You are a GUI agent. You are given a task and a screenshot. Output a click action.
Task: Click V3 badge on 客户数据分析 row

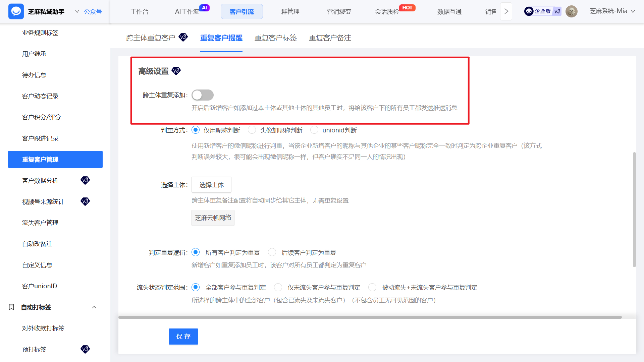[x=85, y=180]
